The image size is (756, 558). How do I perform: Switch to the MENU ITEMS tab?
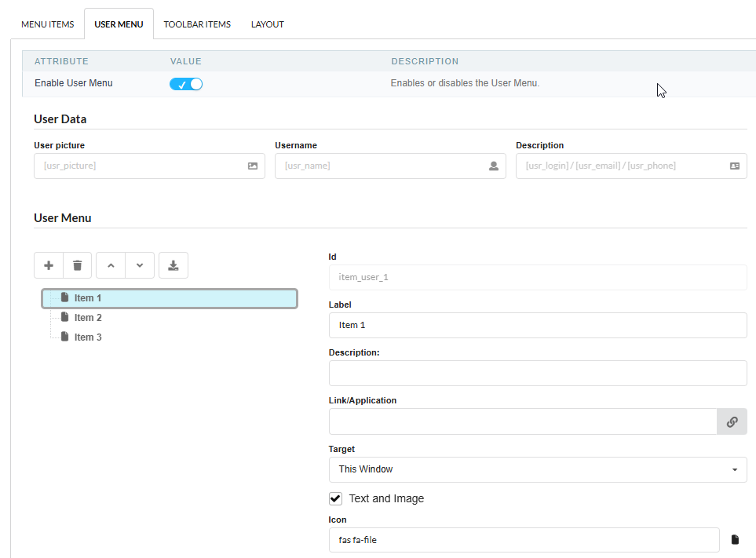point(47,24)
